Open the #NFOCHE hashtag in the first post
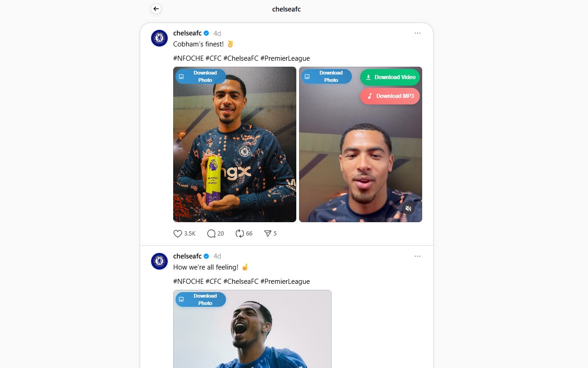This screenshot has width=588, height=368. click(188, 58)
